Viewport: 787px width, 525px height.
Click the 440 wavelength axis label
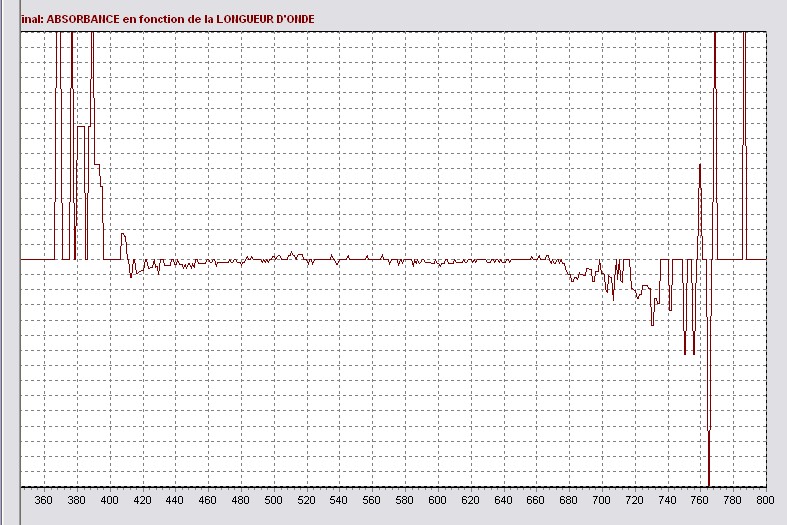point(174,500)
